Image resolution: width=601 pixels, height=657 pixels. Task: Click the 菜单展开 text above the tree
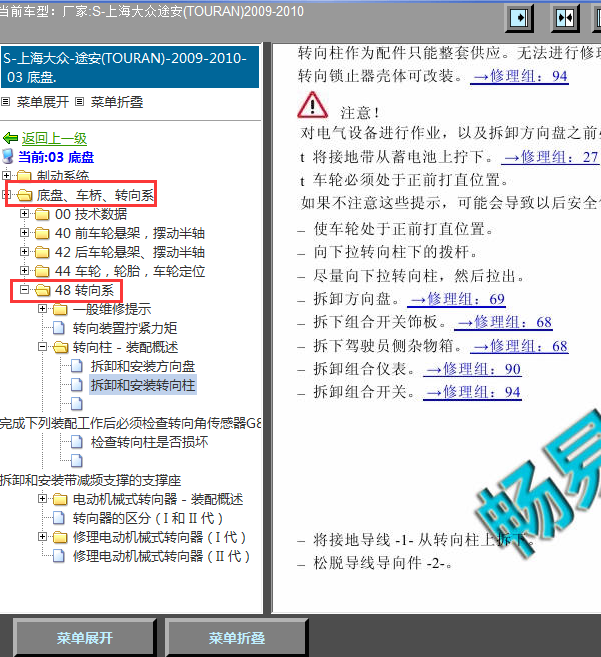42,102
